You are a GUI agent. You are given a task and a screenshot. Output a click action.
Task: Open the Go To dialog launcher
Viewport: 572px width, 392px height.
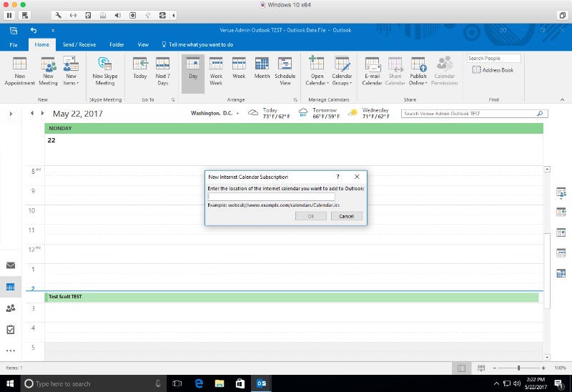(173, 99)
